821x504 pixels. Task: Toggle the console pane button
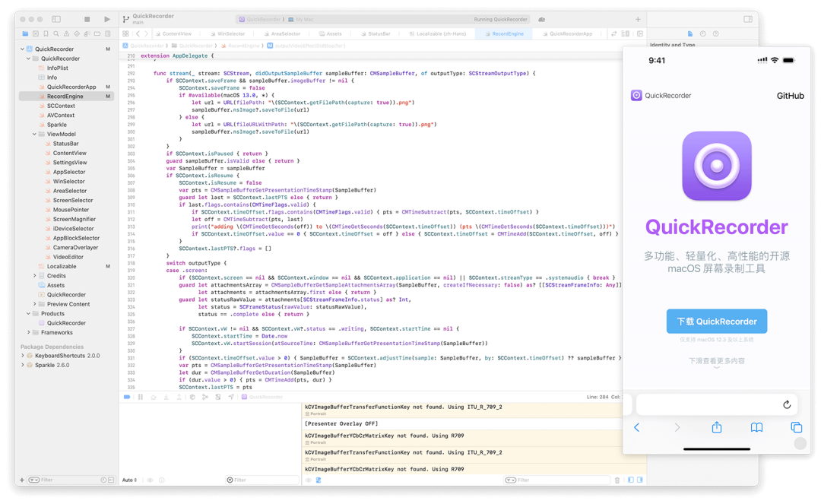tap(640, 480)
